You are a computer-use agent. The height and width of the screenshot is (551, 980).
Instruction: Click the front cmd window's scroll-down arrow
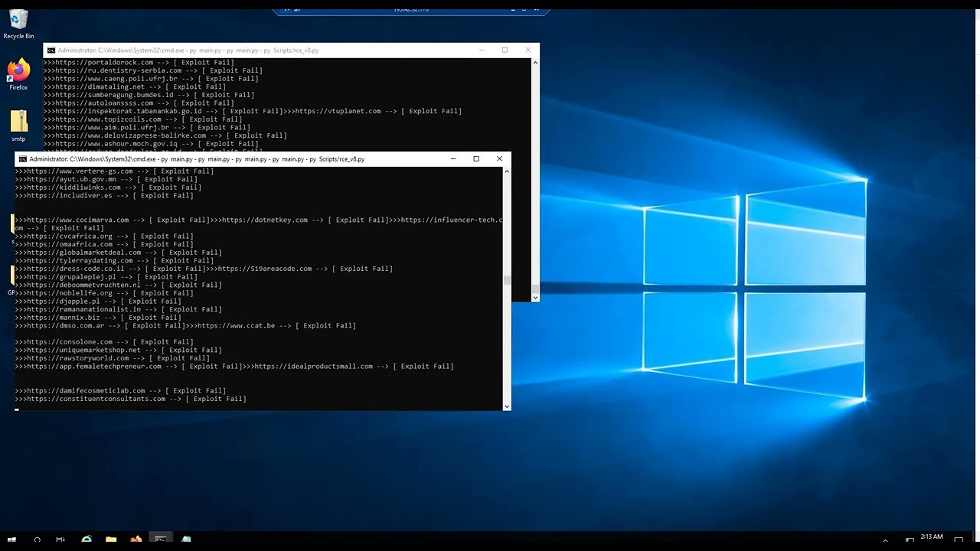[506, 406]
